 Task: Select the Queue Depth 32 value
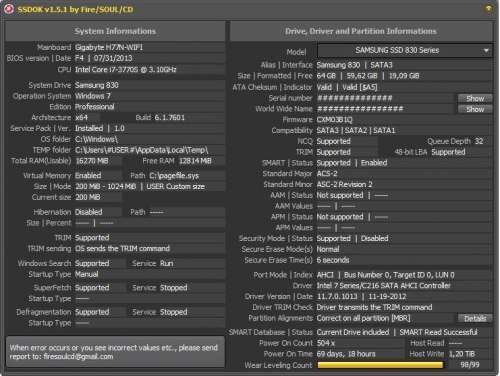[x=479, y=141]
